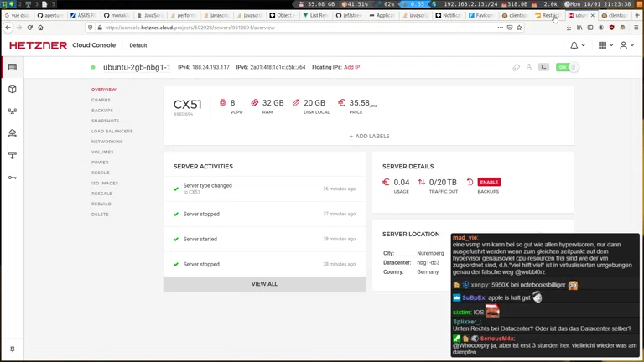
Task: Switch to the ASUS browser tab
Action: pos(83,15)
